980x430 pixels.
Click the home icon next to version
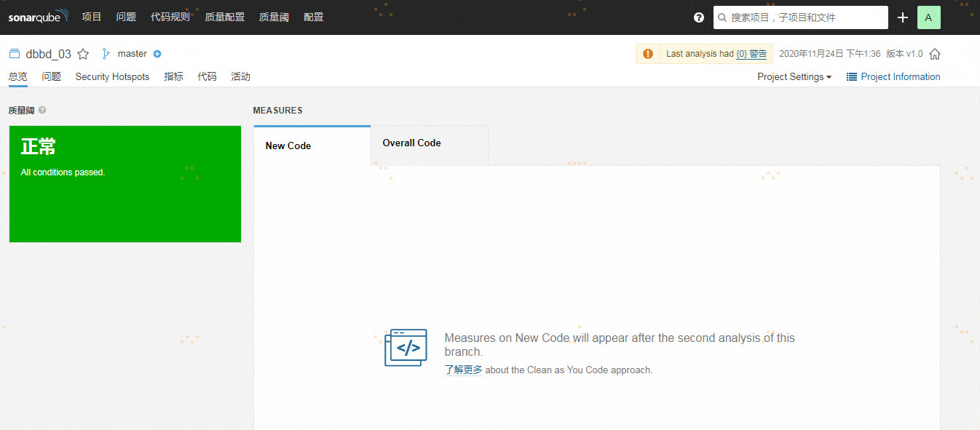(935, 54)
